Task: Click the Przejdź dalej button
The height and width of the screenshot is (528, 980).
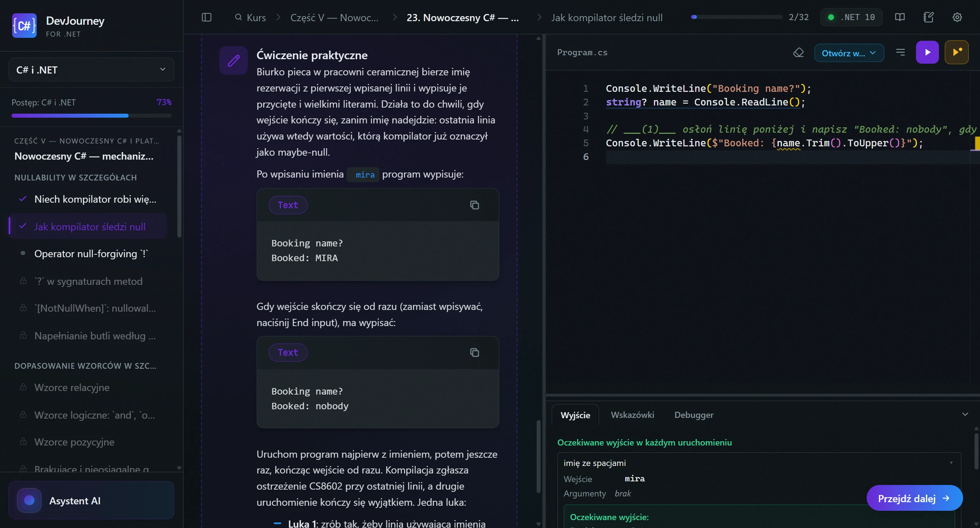Action: point(914,498)
